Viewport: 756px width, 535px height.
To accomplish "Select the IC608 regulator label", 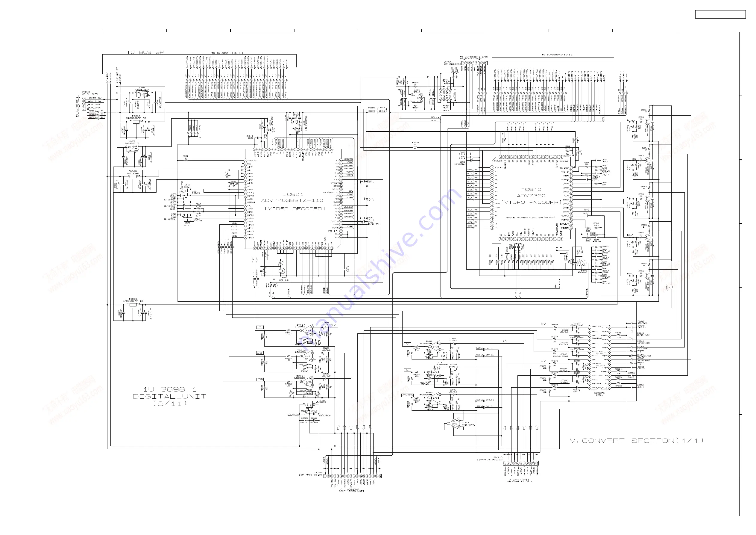I will 133,299.
